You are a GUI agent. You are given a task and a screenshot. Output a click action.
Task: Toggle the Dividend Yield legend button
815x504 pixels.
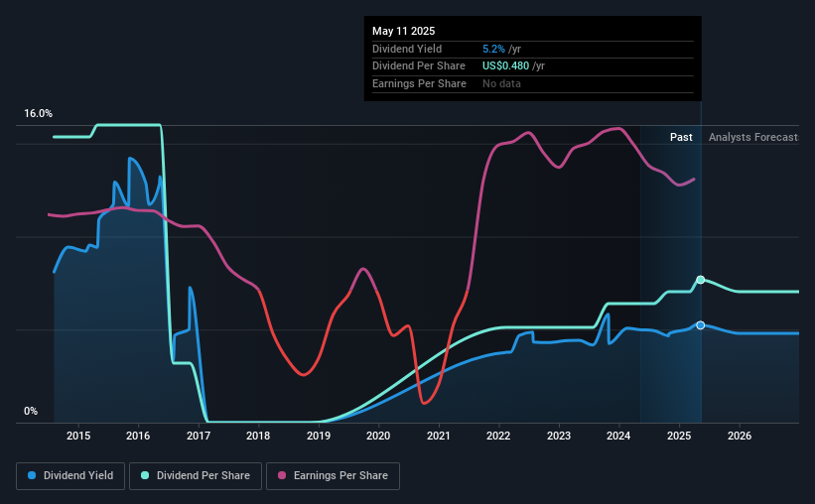(70, 476)
